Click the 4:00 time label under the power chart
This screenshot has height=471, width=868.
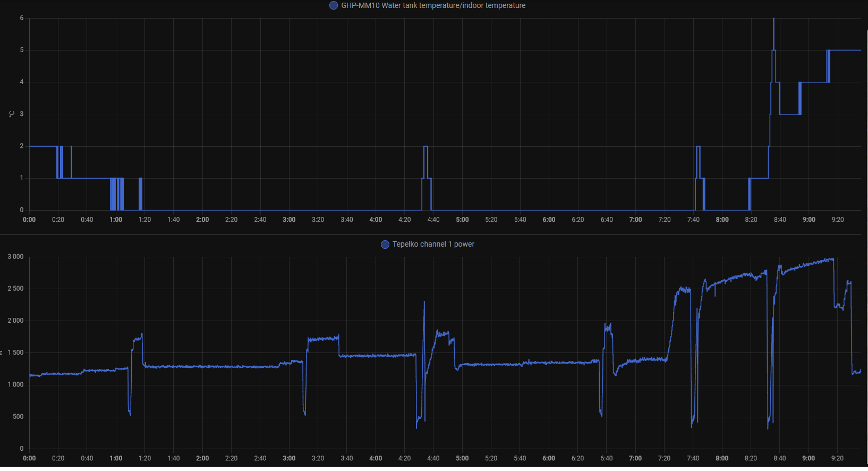coord(376,458)
